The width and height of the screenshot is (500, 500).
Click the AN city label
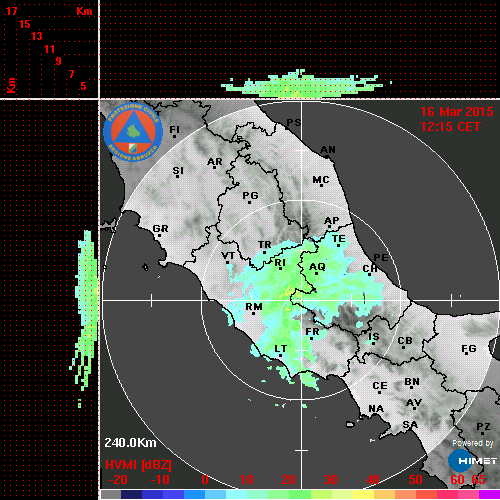pyautogui.click(x=328, y=150)
